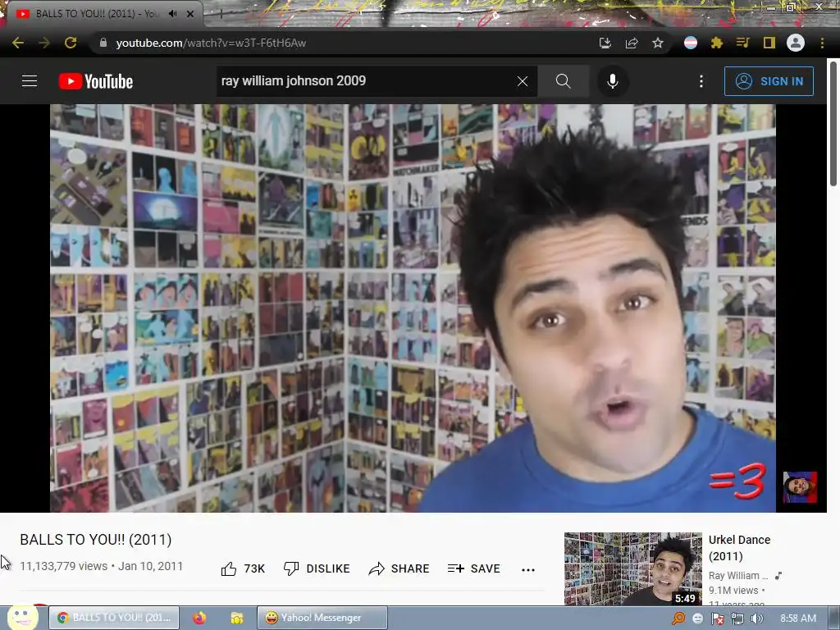Click the DISLIKE button

click(317, 568)
